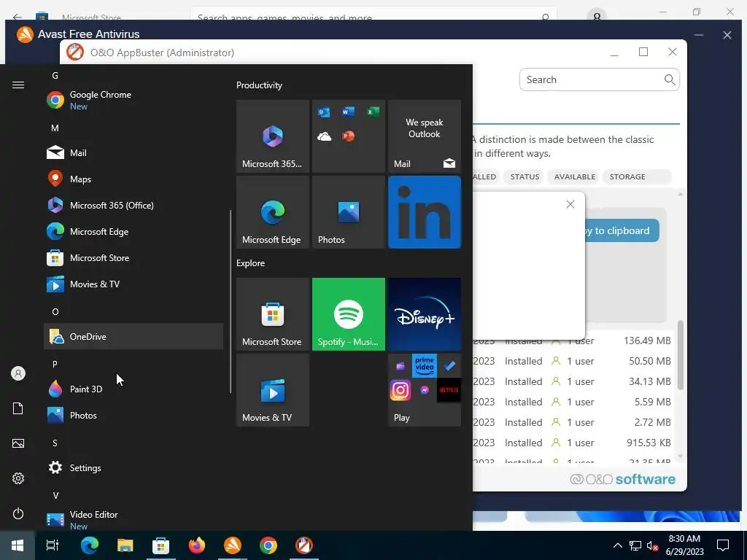This screenshot has height=560, width=747.
Task: Click the Microsoft Store tile under Explore
Action: [273, 314]
